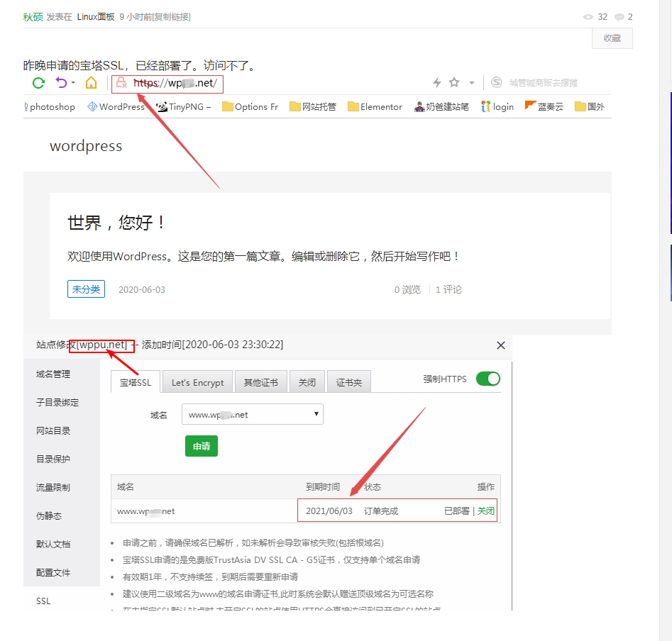672x641 pixels.
Task: Select the 宝塔SSL tab
Action: click(136, 382)
